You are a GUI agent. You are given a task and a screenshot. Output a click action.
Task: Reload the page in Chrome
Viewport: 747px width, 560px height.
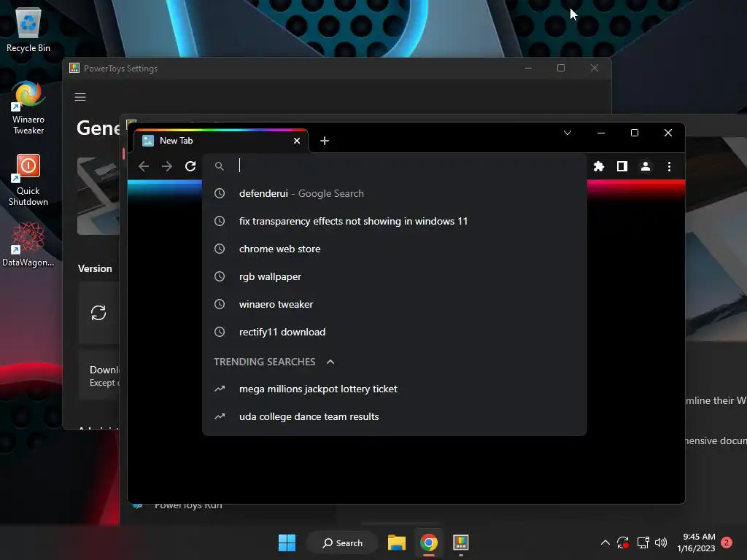[x=190, y=166]
